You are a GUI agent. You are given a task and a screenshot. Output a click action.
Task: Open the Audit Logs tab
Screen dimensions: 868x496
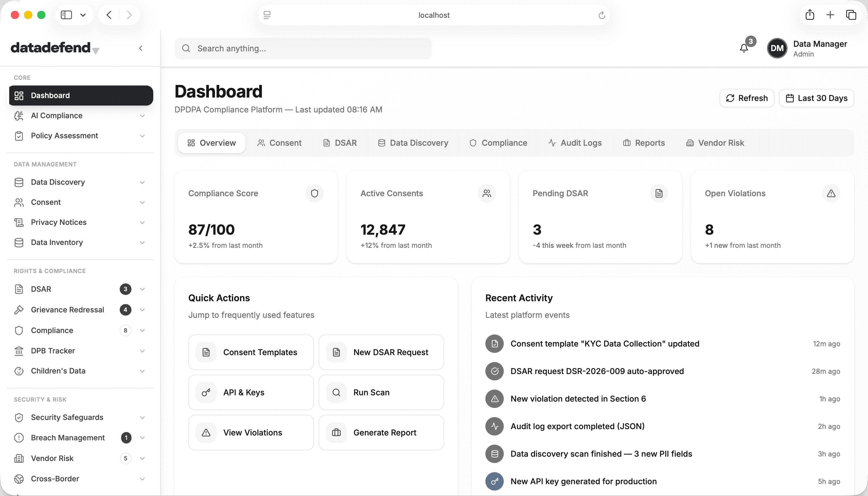coord(575,143)
